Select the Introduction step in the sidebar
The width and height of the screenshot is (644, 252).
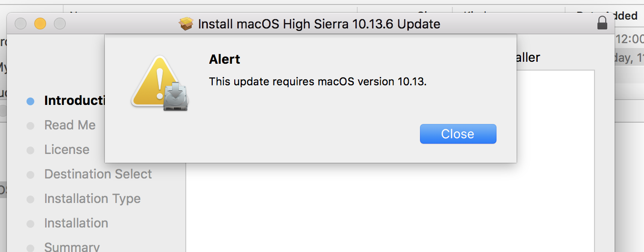pos(74,101)
